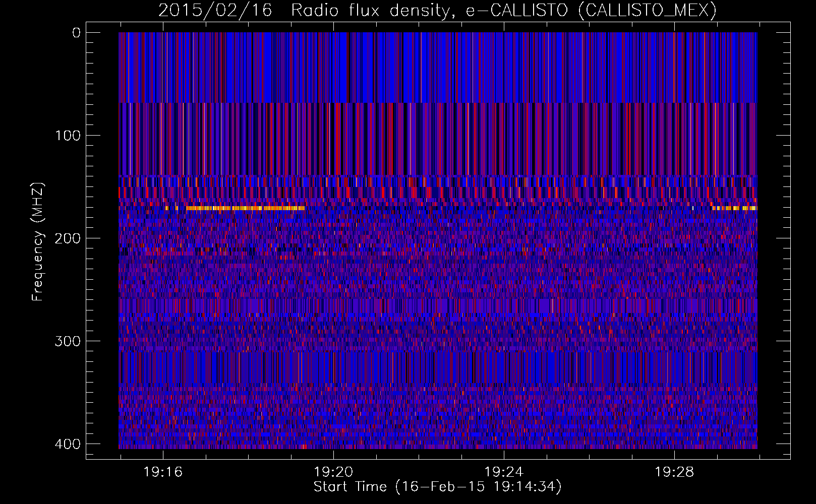This screenshot has height=504, width=816.
Task: Click the '100' frequency tick label
Action: coord(68,136)
